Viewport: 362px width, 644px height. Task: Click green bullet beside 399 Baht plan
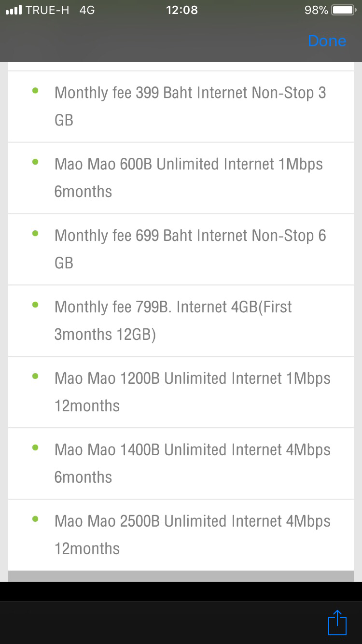(x=35, y=90)
